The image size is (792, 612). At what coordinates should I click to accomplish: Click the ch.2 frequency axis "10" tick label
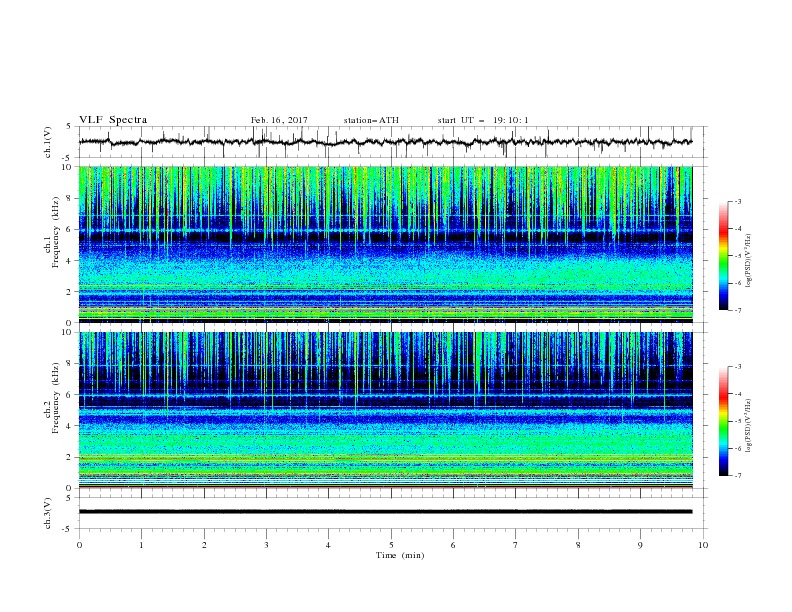(x=68, y=332)
